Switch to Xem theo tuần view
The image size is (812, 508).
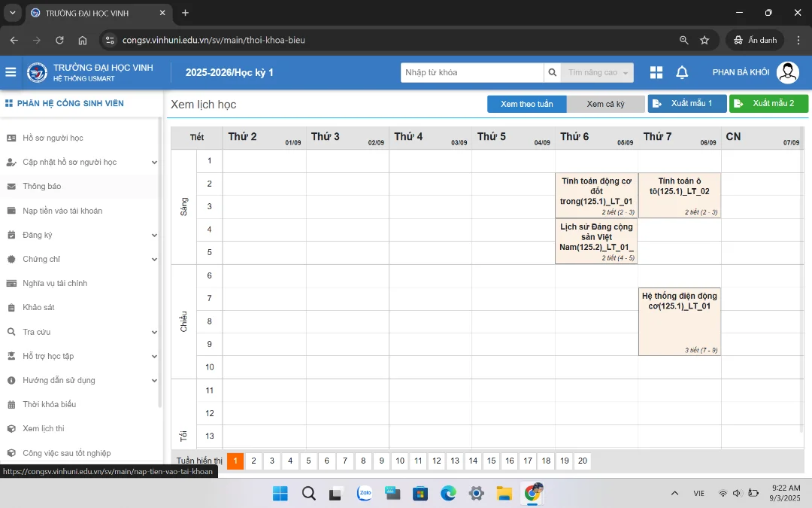[526, 104]
